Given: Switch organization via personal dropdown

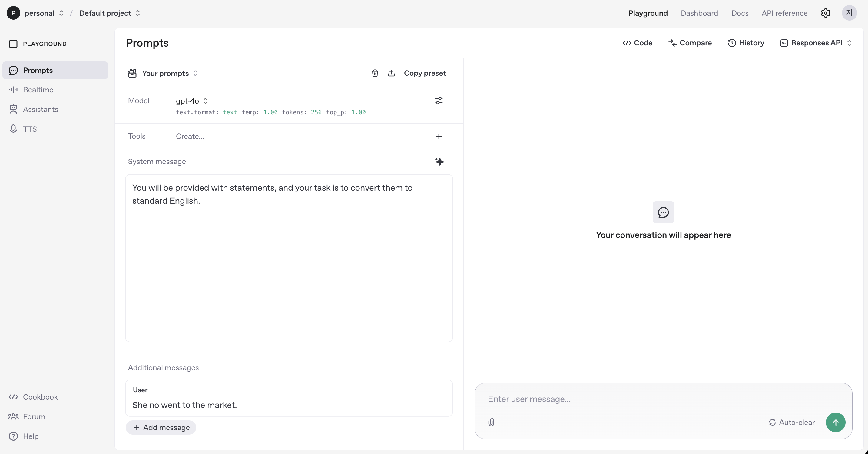Looking at the screenshot, I should point(44,13).
